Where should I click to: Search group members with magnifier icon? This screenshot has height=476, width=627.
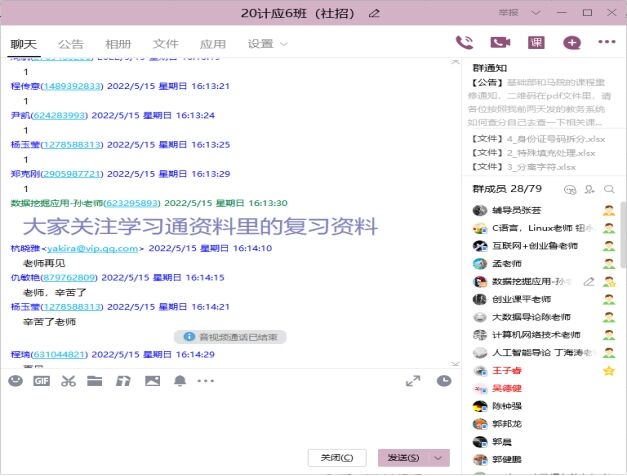tap(608, 189)
